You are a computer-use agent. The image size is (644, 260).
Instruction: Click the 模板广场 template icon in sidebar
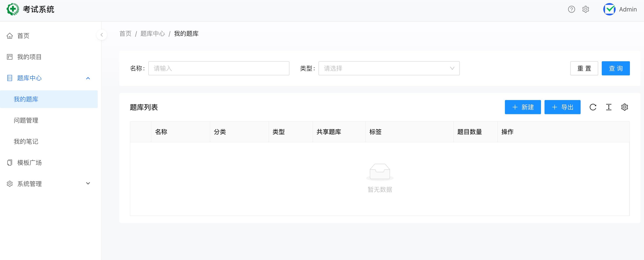10,163
